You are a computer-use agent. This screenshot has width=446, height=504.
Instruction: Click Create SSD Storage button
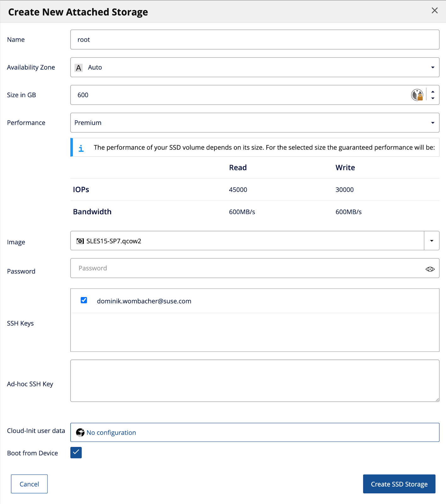[x=399, y=484]
